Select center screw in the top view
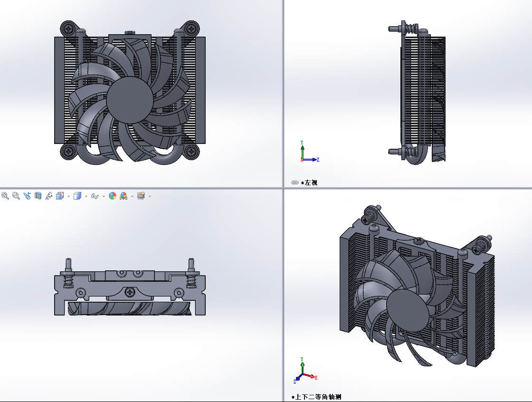532x402 pixels. [130, 292]
